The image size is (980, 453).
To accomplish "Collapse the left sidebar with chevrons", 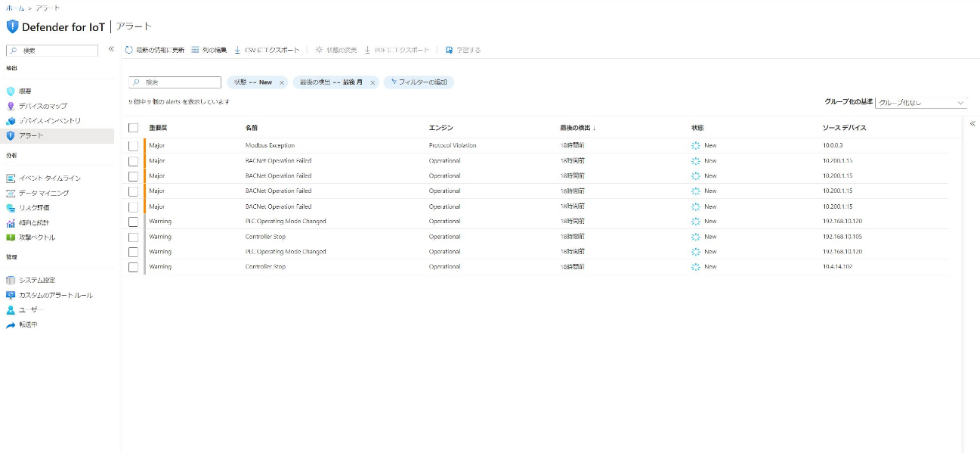I will [110, 49].
